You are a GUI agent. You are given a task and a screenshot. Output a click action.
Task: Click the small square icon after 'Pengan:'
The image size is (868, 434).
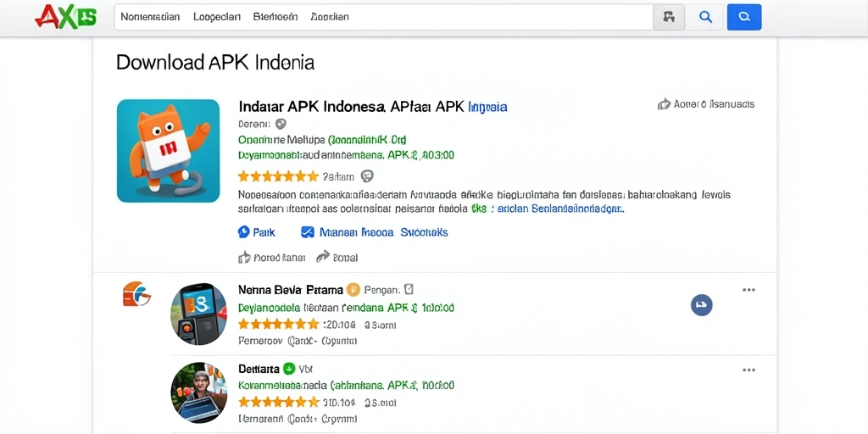pos(409,289)
